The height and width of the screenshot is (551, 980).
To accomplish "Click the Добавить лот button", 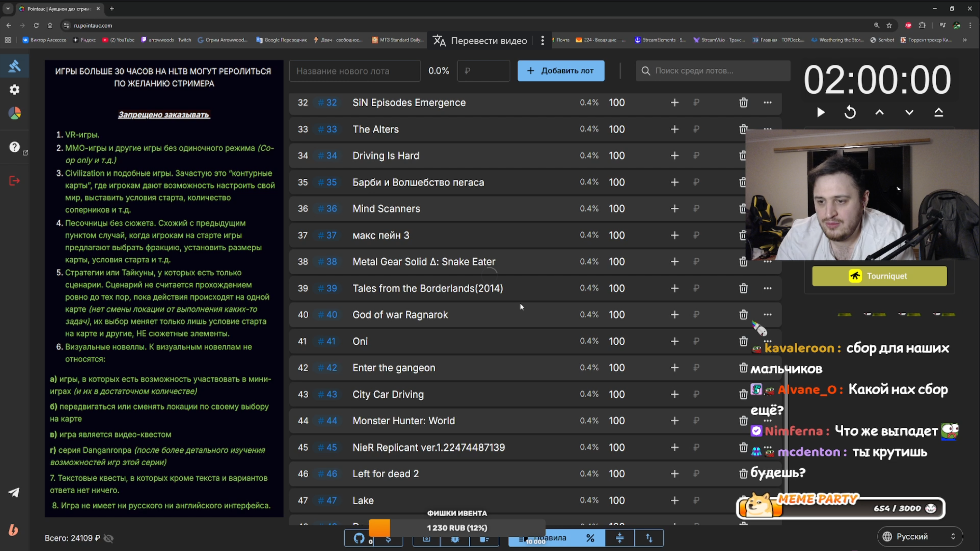I will [561, 71].
